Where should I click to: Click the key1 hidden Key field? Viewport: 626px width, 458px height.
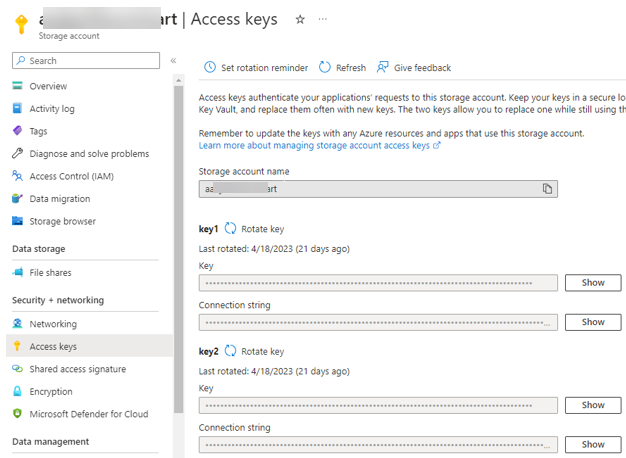[378, 283]
